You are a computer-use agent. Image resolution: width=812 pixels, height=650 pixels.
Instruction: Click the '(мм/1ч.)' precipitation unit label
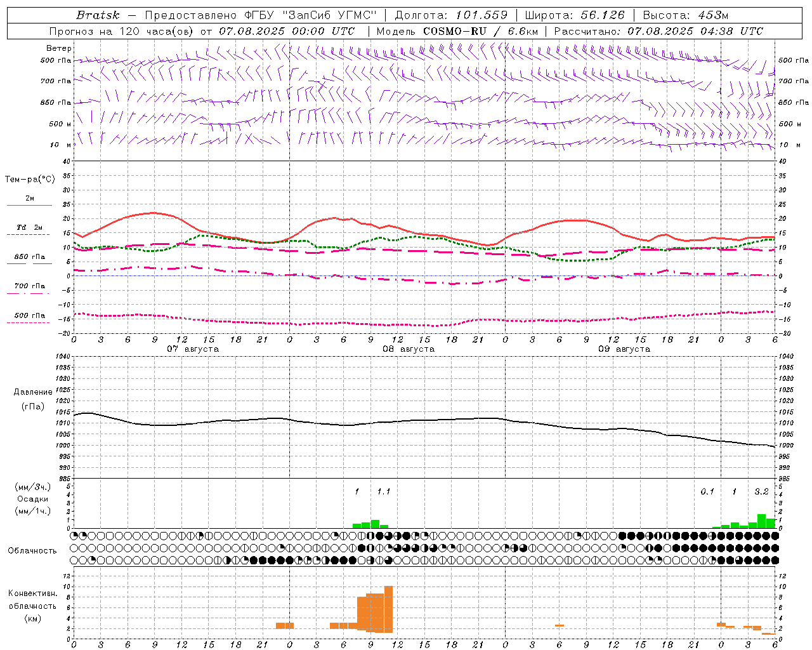(x=32, y=511)
